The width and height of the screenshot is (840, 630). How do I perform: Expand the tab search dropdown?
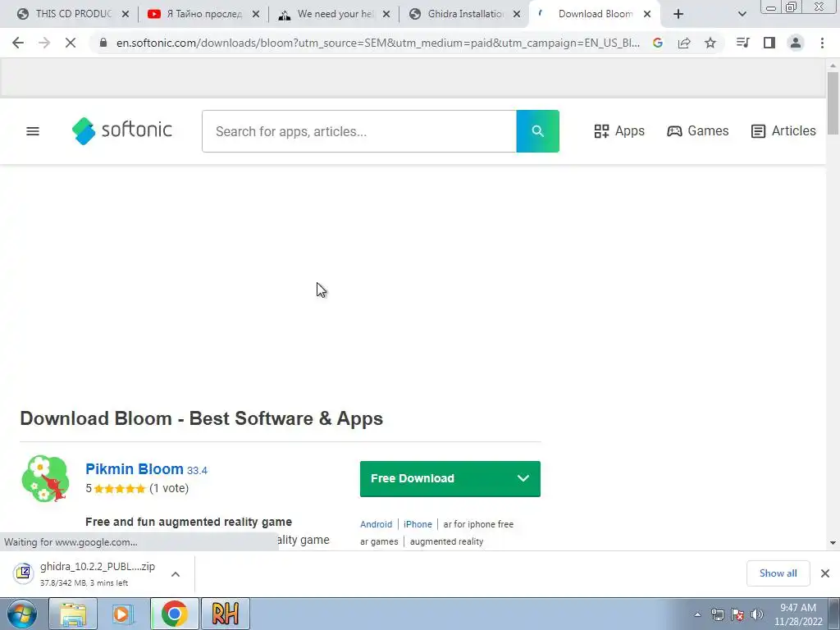[x=742, y=15]
